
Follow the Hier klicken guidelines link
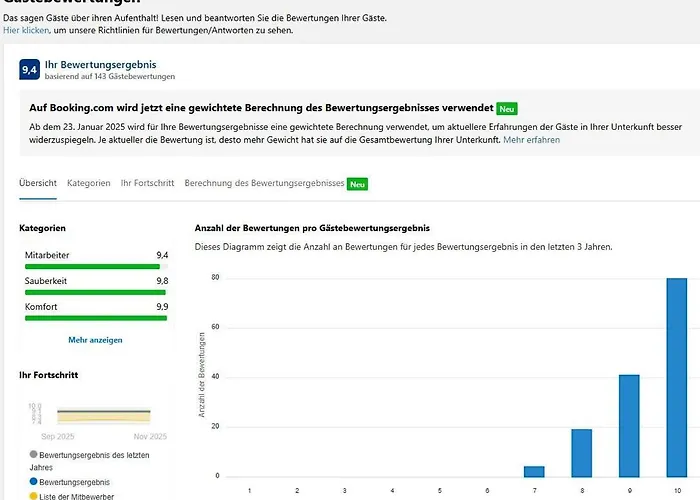point(26,31)
